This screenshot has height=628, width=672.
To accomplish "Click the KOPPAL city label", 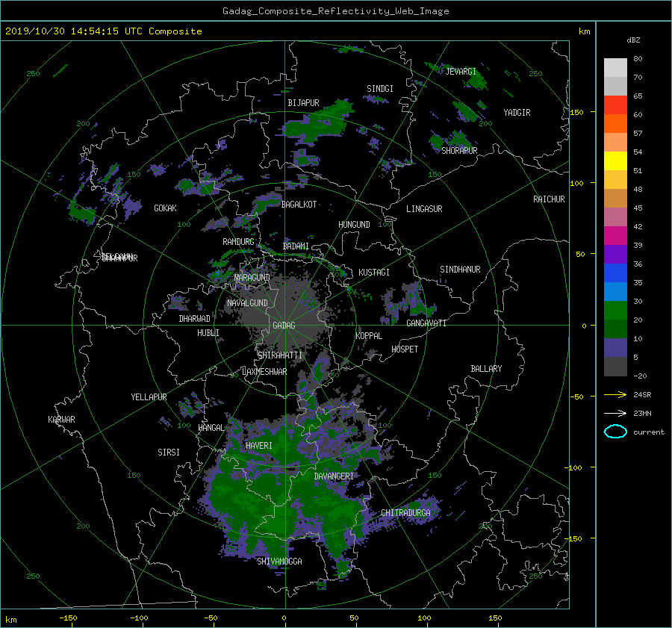I will coord(369,335).
